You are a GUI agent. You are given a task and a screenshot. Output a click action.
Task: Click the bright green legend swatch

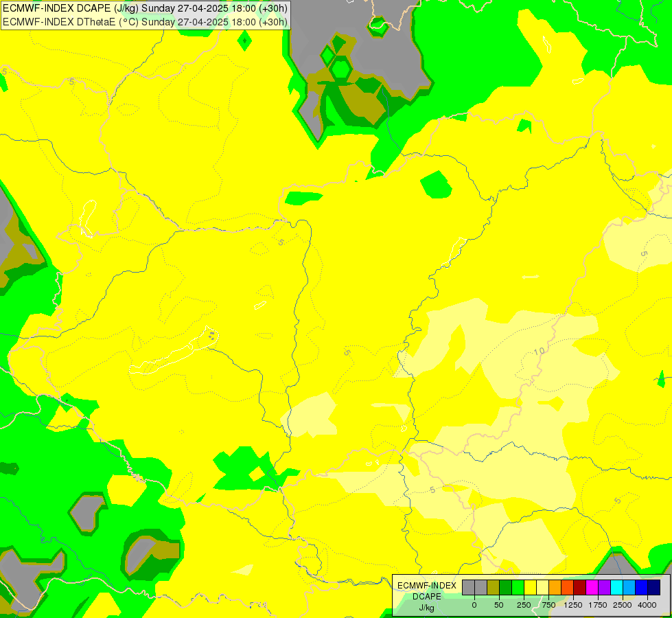[518, 587]
